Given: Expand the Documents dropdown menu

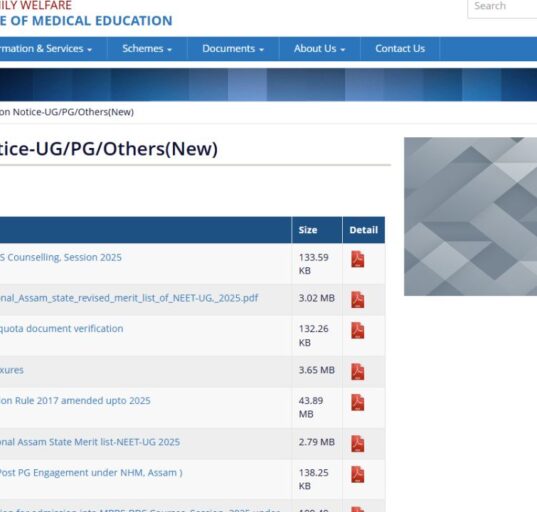Looking at the screenshot, I should [x=233, y=49].
